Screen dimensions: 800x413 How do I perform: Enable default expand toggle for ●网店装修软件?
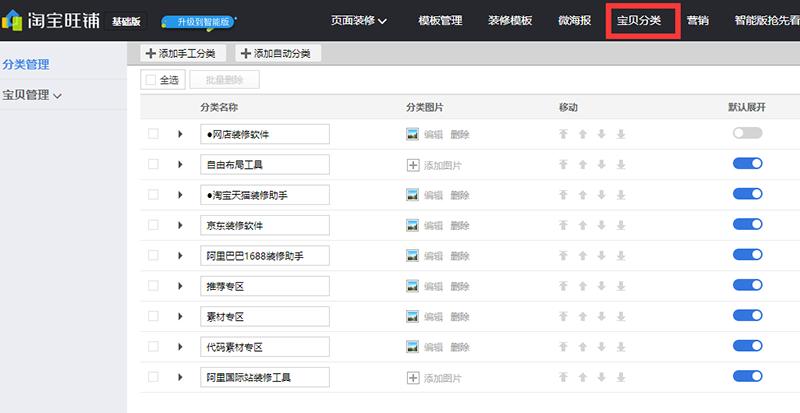tap(747, 133)
